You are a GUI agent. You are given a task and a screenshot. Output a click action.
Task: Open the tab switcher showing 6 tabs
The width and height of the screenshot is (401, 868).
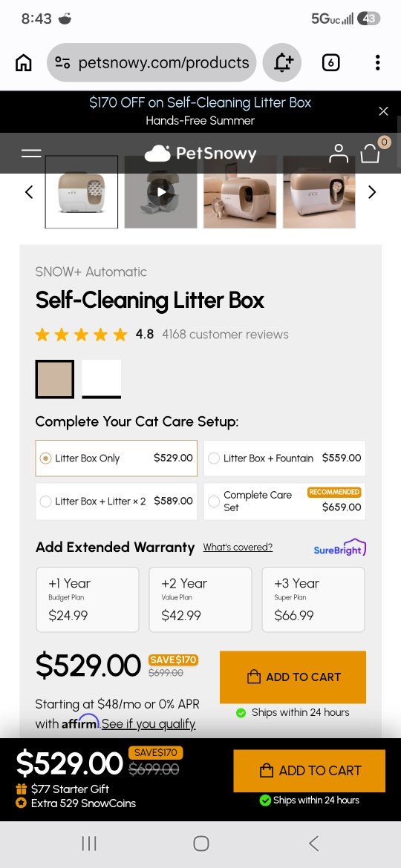(330, 62)
